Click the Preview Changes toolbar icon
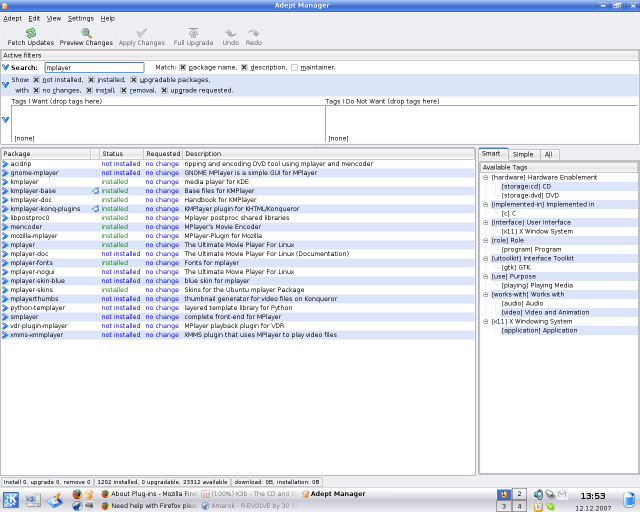Image resolution: width=640 pixels, height=512 pixels. click(x=86, y=33)
